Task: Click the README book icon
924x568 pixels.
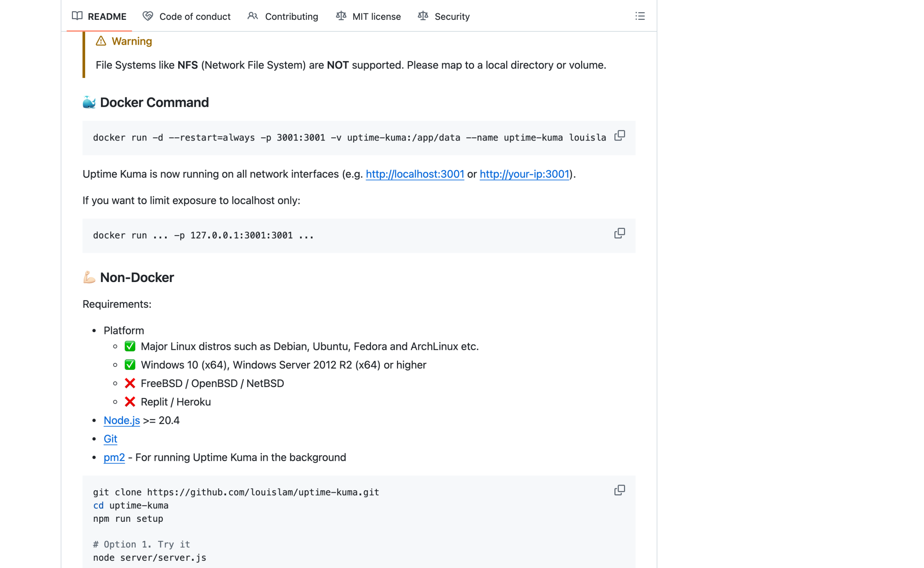Action: pos(77,16)
